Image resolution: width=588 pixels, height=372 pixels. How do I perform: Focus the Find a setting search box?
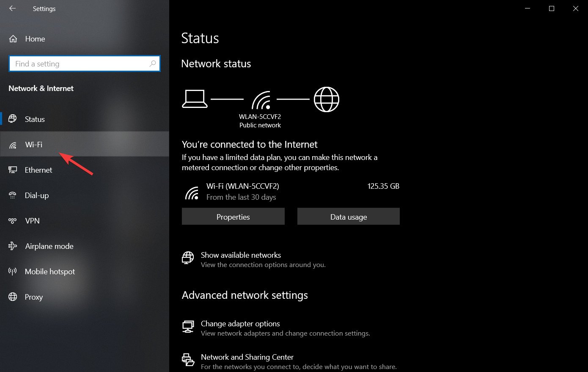coord(85,63)
